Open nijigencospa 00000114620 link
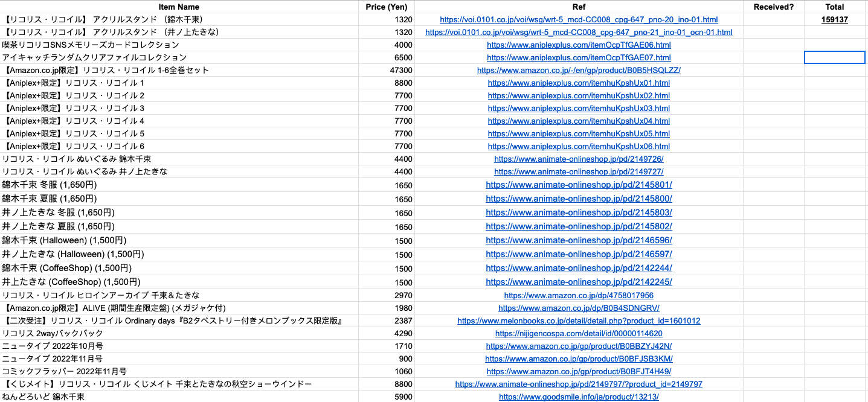This screenshot has height=402, width=868. (579, 334)
